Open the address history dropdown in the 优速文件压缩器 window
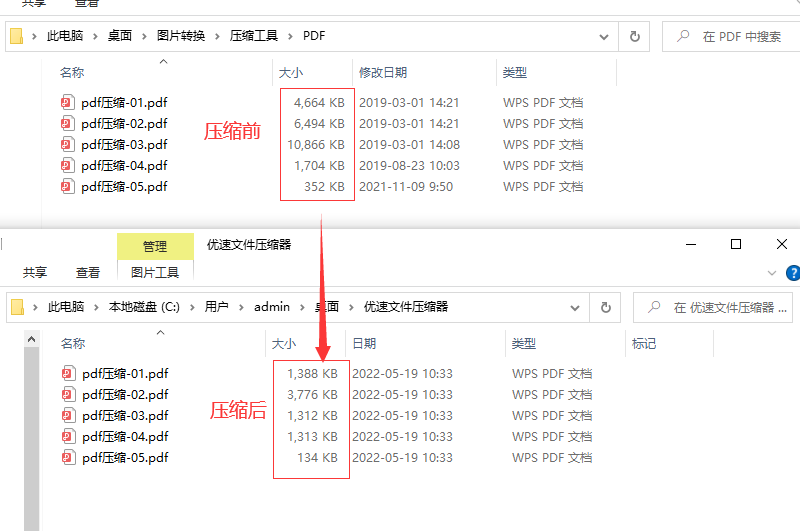This screenshot has width=800, height=531. pyautogui.click(x=574, y=308)
